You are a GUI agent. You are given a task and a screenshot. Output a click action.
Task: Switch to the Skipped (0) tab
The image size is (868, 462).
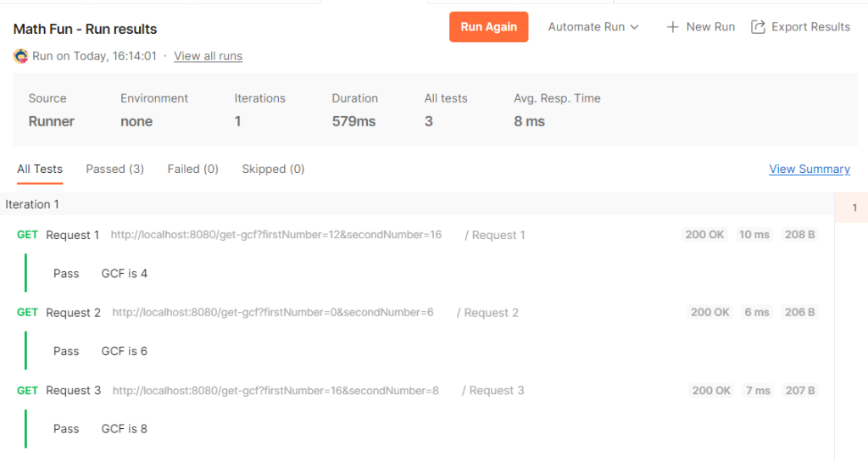(x=273, y=169)
